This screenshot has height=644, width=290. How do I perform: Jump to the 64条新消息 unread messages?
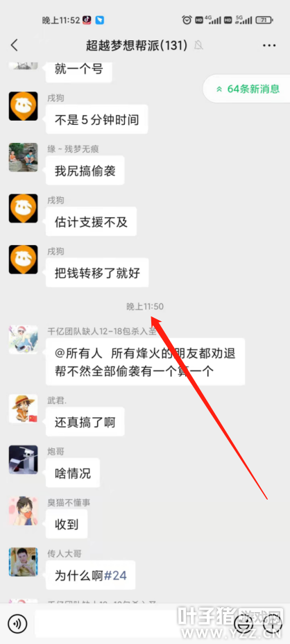248,88
